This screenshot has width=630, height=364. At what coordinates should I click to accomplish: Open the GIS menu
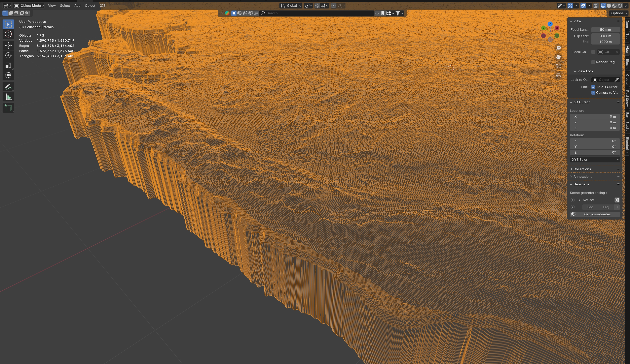coord(102,6)
